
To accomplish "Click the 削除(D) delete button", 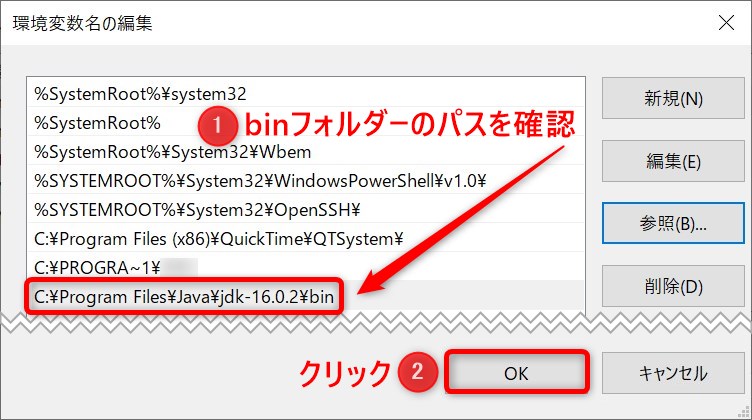I will (673, 286).
